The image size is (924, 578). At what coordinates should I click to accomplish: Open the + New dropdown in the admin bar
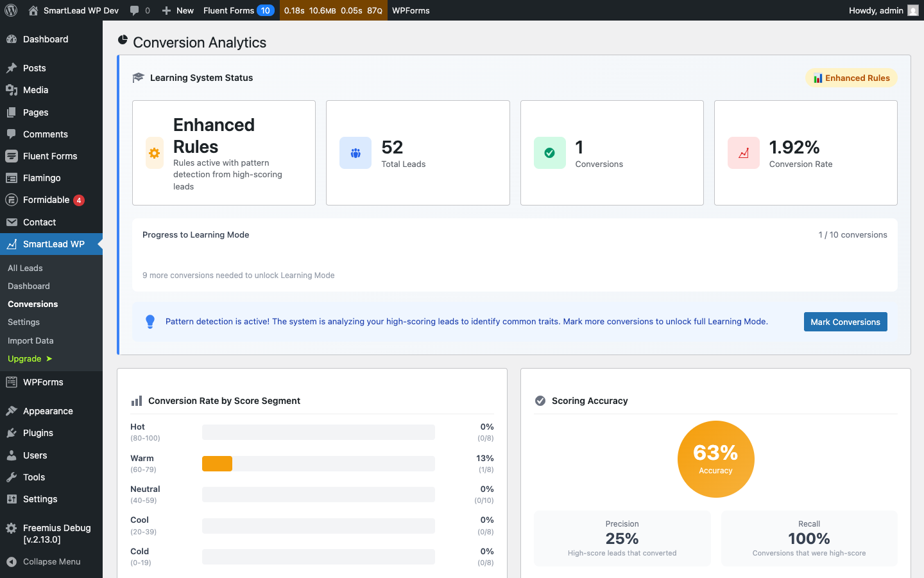click(177, 10)
